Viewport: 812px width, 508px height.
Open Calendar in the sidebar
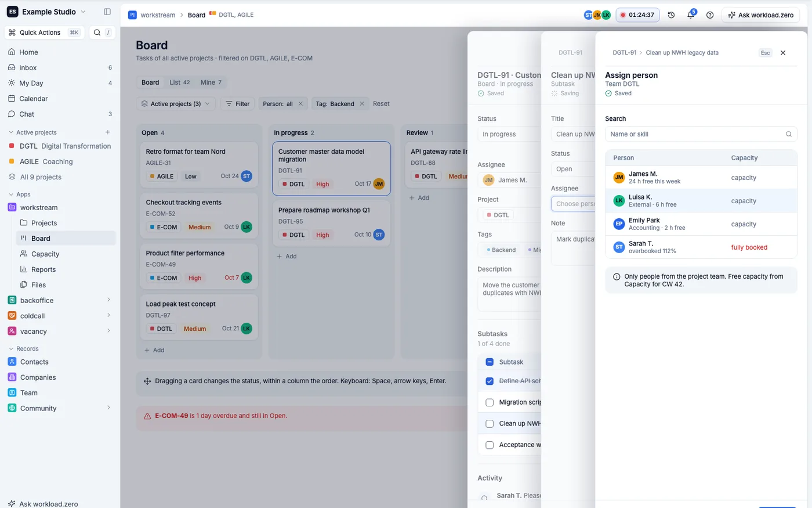33,99
